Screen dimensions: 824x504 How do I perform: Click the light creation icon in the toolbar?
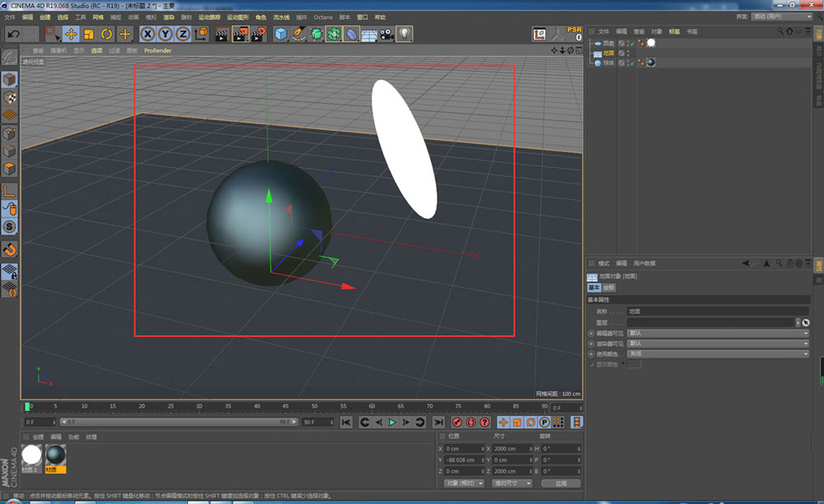coord(406,34)
